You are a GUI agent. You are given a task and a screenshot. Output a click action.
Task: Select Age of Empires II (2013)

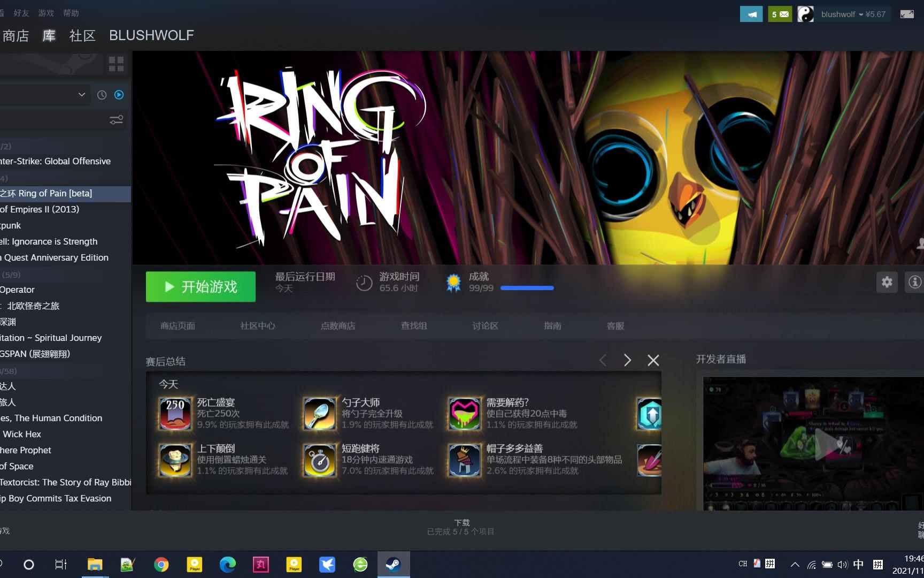tap(64, 210)
